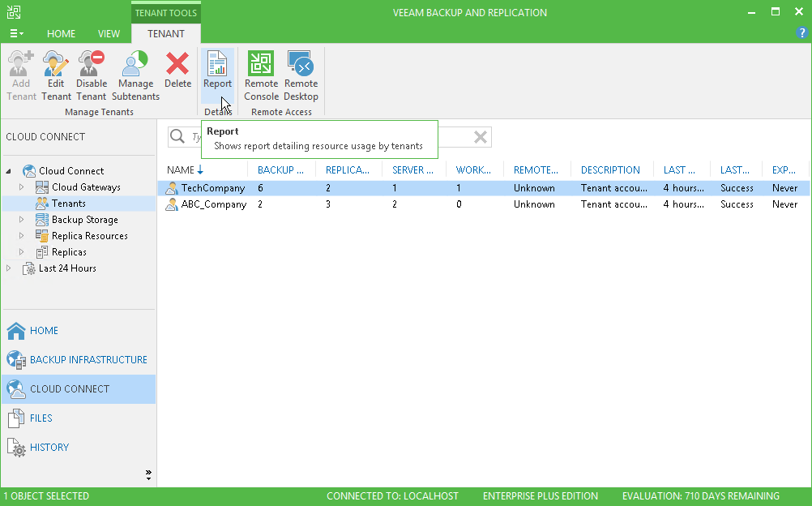Launch Remote Console

[x=262, y=75]
